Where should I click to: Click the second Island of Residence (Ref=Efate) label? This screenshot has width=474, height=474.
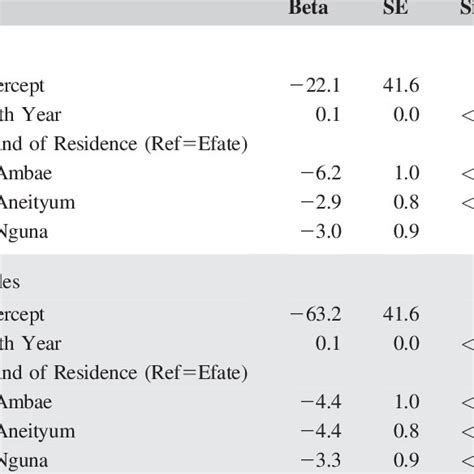123,373
